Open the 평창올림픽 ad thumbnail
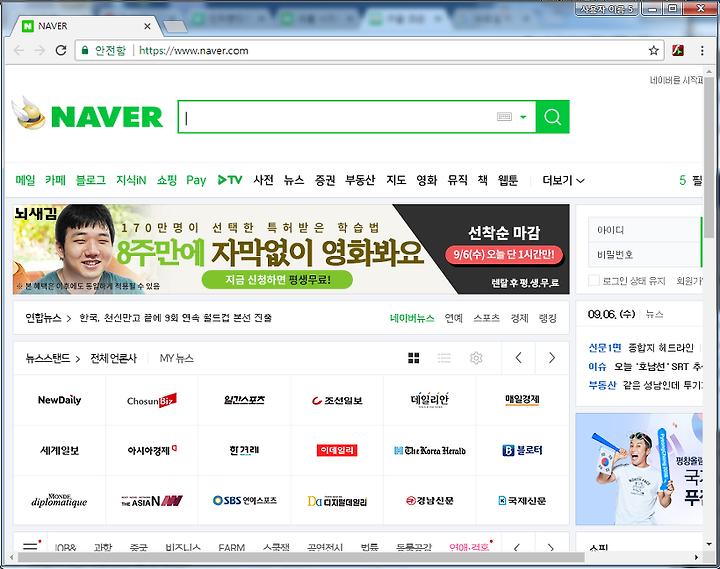The image size is (720, 569). point(639,469)
